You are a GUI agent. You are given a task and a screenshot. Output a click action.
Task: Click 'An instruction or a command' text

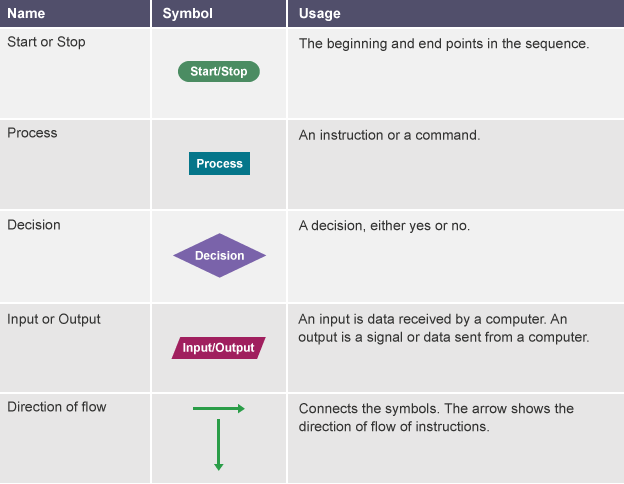389,135
